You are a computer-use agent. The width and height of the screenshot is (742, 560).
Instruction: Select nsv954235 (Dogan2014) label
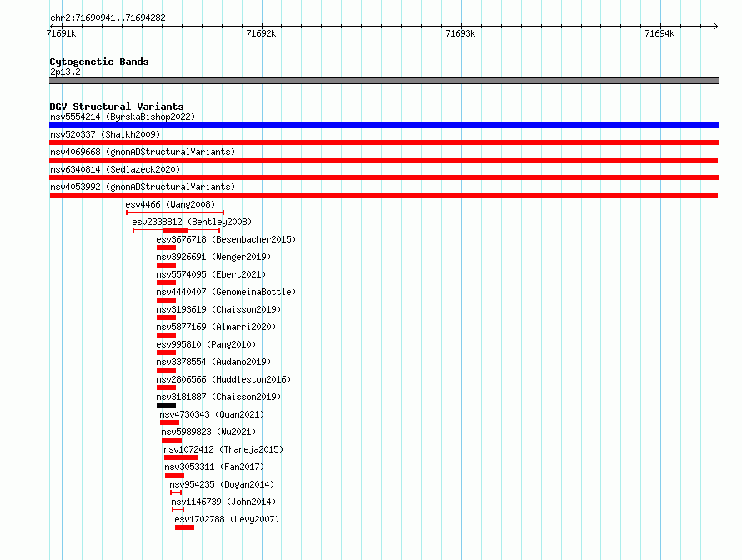click(222, 484)
